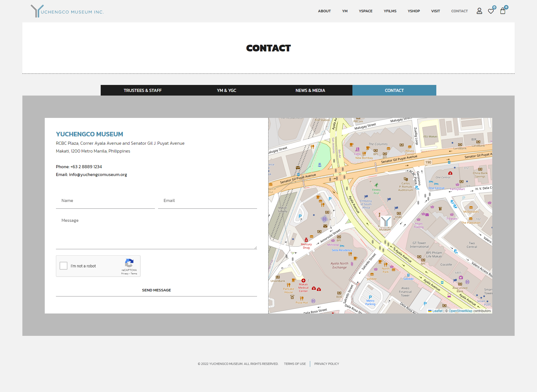Click The Columns label on map
Screen dimensions: 537x392
[378, 144]
